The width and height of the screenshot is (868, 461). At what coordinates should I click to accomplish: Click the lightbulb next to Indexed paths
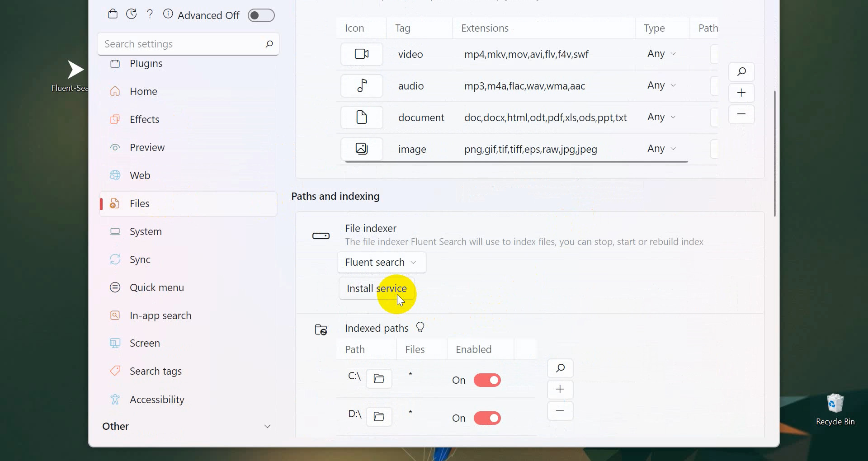pos(420,328)
